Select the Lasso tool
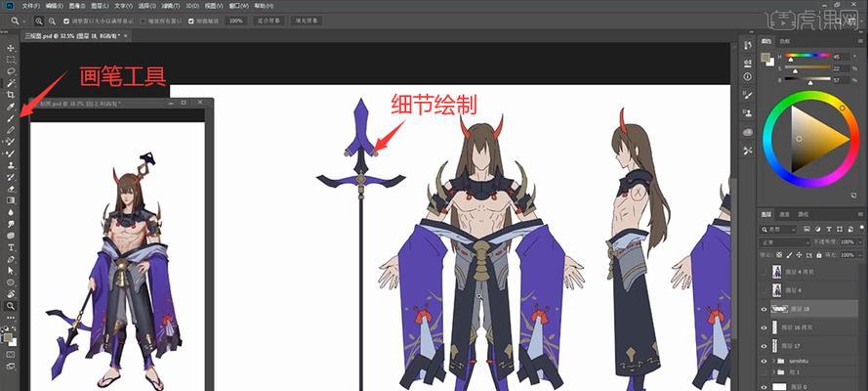Image resolution: width=868 pixels, height=391 pixels. click(x=11, y=71)
